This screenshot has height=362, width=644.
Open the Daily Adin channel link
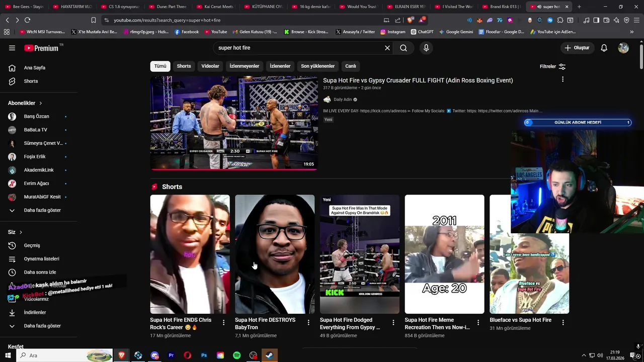tap(343, 100)
